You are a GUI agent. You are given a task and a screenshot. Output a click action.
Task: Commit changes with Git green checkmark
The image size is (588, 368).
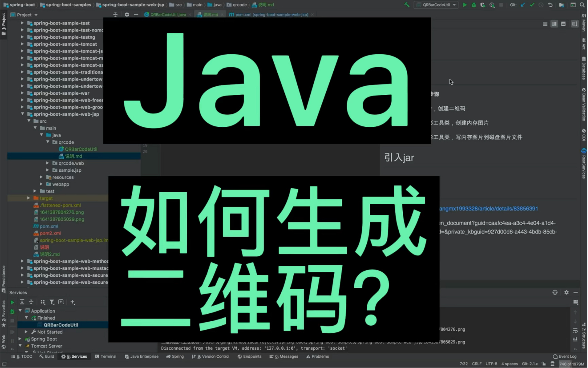532,5
